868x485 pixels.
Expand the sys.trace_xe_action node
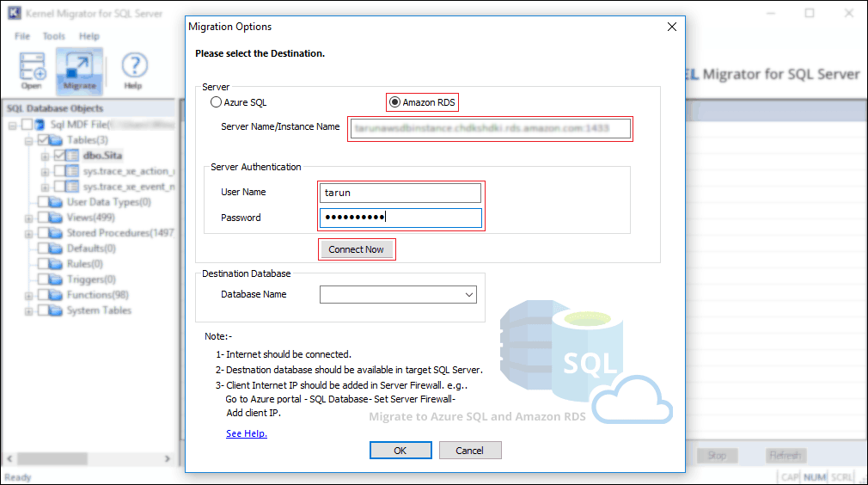(46, 172)
